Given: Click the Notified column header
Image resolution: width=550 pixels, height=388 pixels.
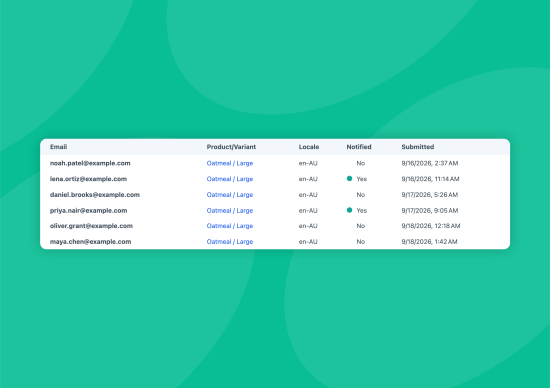Looking at the screenshot, I should tap(359, 147).
